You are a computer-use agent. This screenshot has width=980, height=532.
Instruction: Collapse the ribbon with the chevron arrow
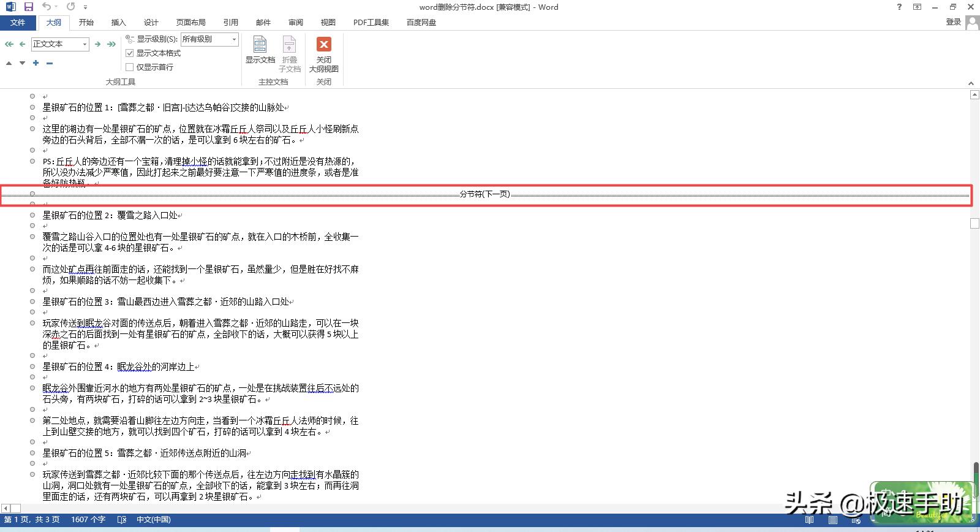(971, 83)
